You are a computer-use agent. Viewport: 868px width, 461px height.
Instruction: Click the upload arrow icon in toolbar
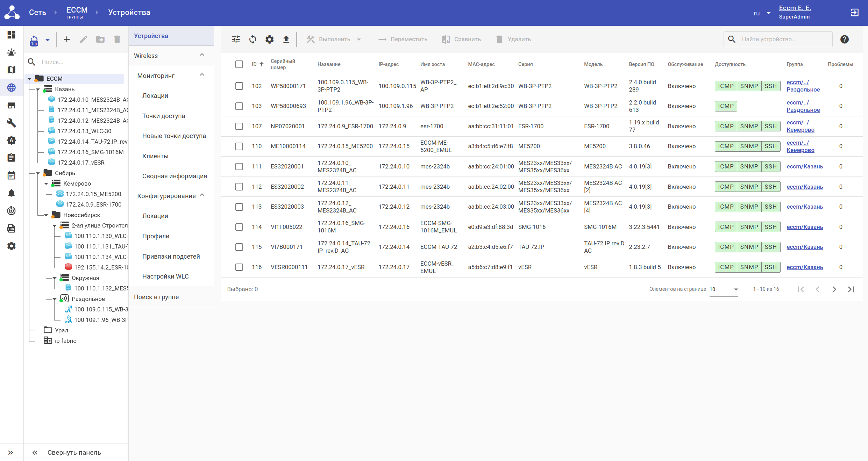coord(286,39)
